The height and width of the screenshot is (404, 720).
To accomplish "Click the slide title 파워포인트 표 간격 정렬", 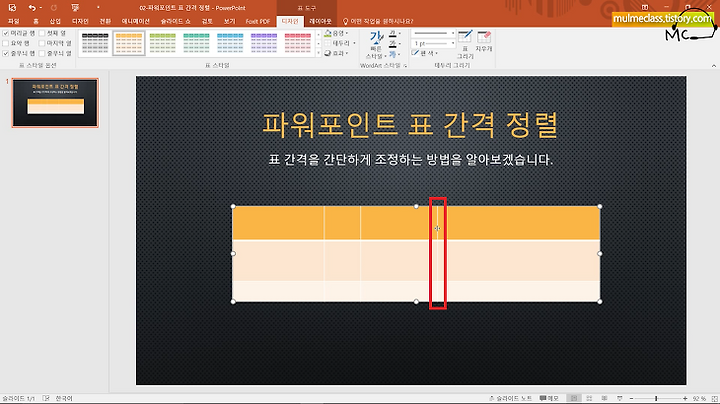I will click(410, 125).
